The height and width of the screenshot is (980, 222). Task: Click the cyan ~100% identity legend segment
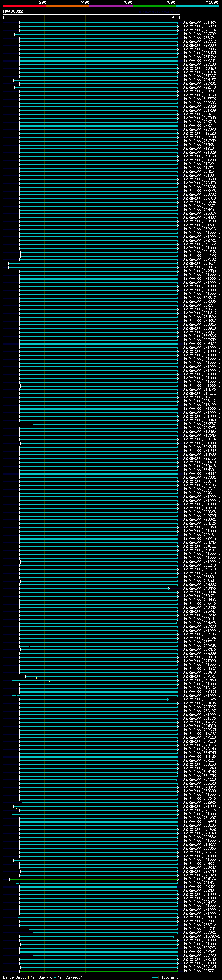[197, 6]
